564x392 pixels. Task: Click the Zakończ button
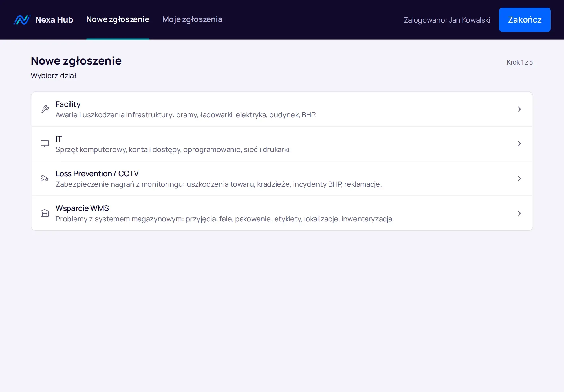click(x=525, y=20)
